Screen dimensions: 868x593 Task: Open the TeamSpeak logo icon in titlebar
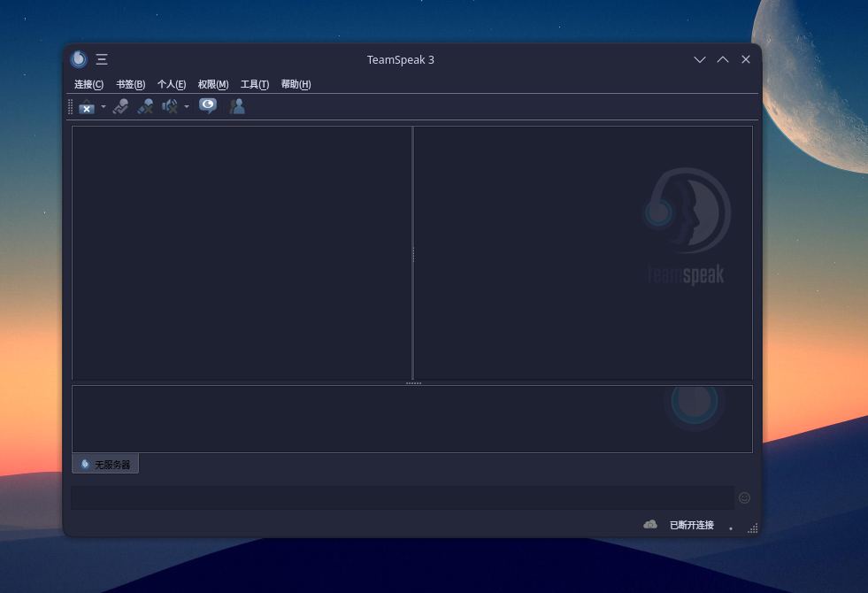click(x=78, y=58)
